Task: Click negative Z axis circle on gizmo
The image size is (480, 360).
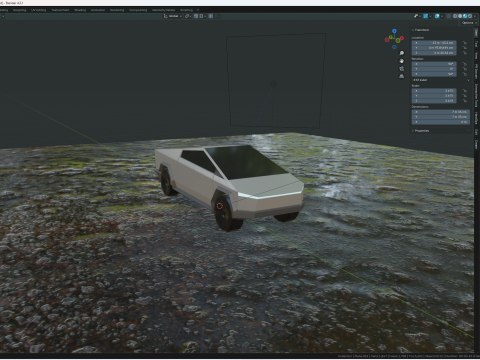Action: tap(394, 47)
